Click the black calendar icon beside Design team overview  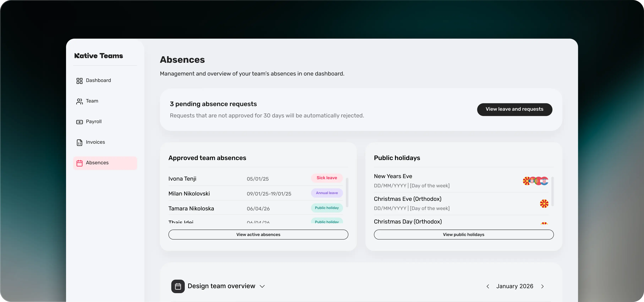[x=178, y=286]
